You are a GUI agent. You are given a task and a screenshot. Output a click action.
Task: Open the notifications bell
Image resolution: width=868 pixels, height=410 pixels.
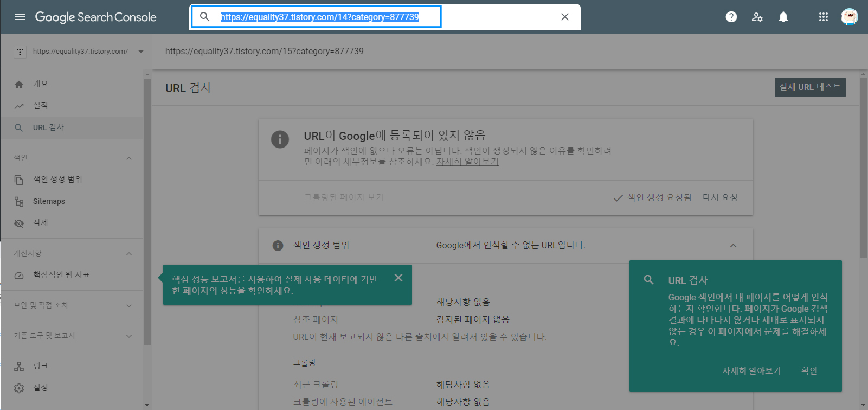tap(783, 17)
